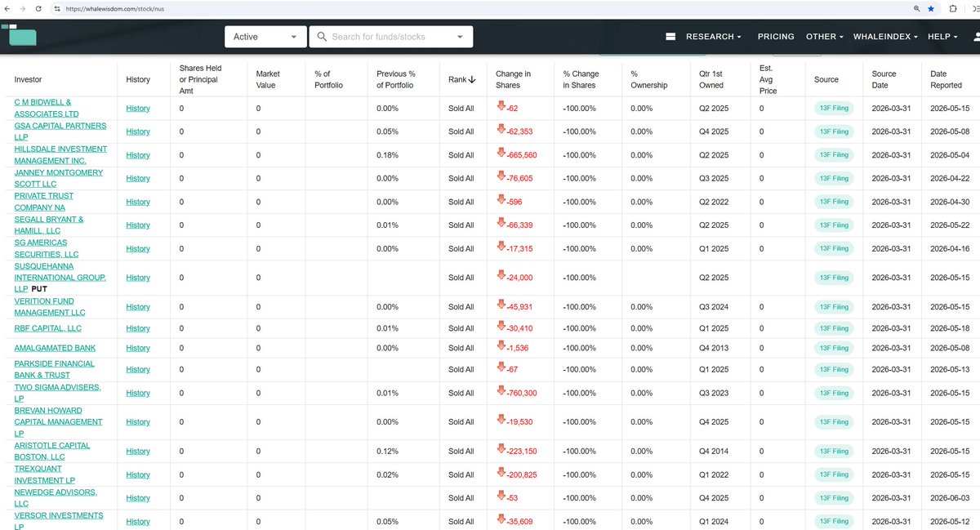
Task: Click 13F Filing badge for BREVAN HOWARD
Action: coord(834,421)
